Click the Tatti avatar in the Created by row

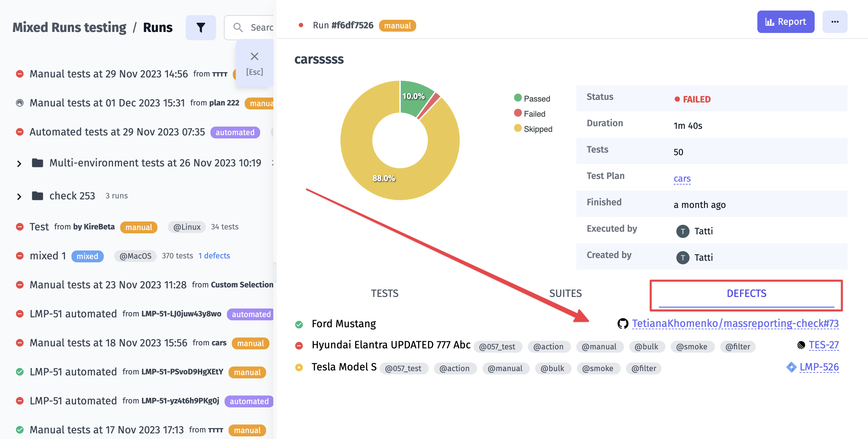(682, 258)
